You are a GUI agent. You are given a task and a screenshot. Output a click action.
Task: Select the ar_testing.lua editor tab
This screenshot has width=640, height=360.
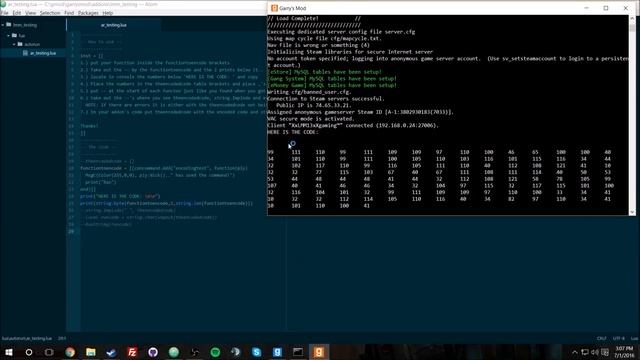(114, 25)
